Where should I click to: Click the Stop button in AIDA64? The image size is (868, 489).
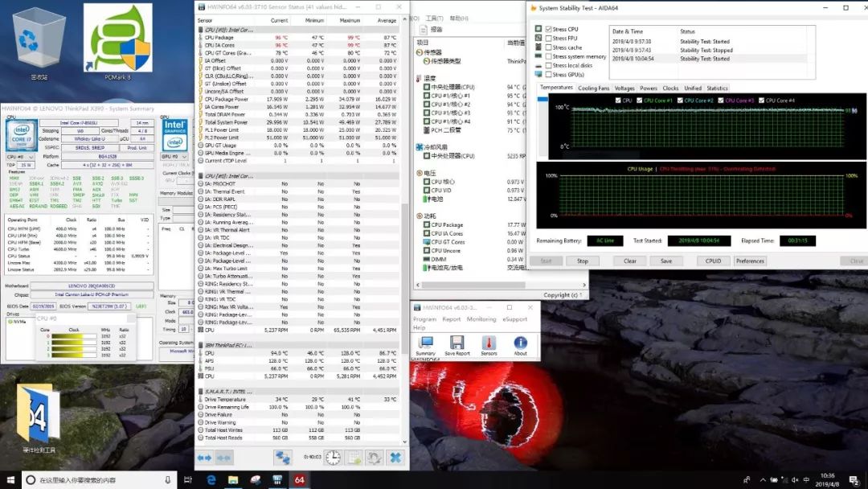point(583,261)
